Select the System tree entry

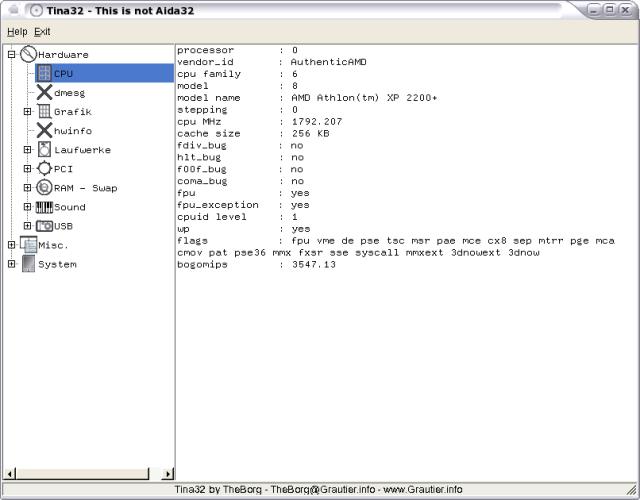pos(57,264)
